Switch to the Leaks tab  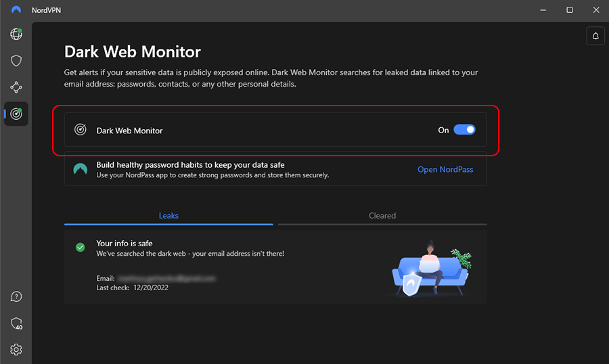coord(168,216)
